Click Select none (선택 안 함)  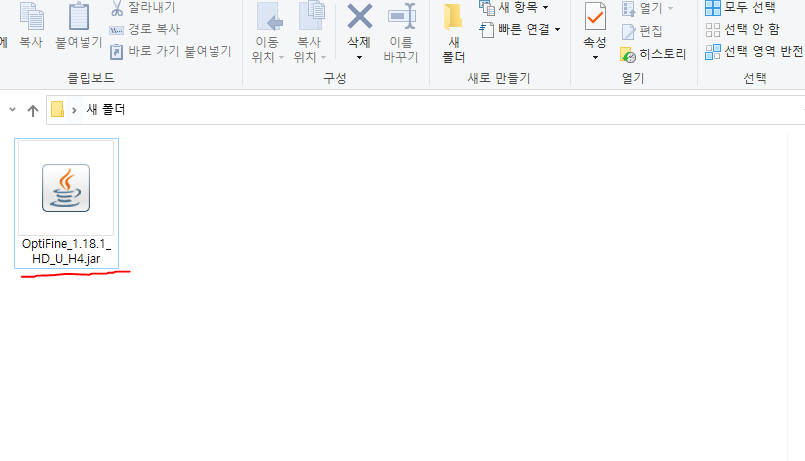743,30
